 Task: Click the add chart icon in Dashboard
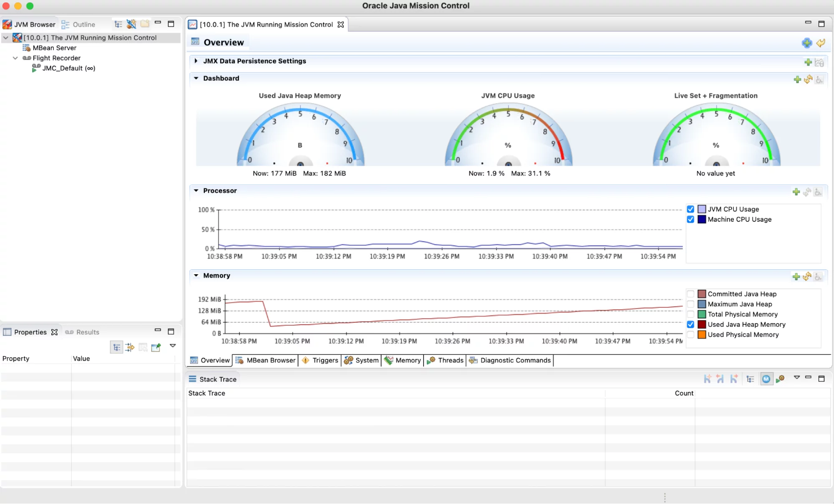pos(796,78)
